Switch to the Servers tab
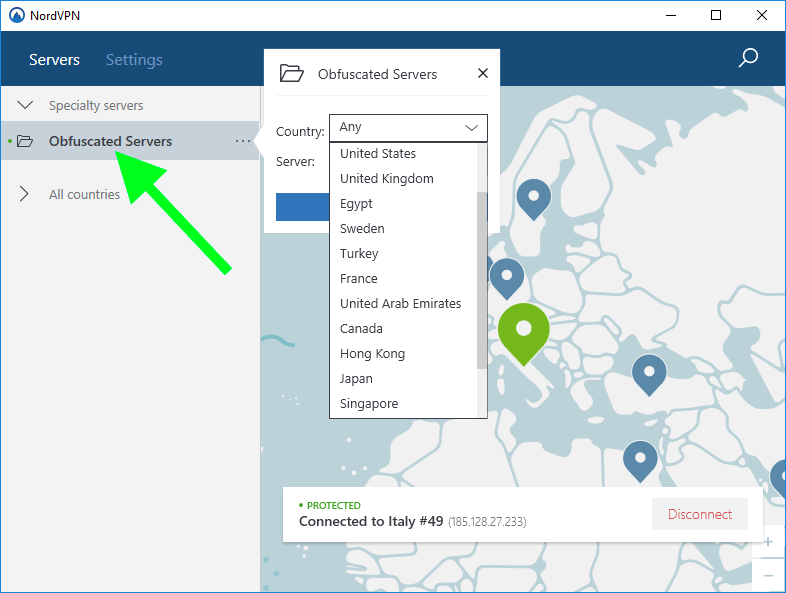This screenshot has width=786, height=593. [x=54, y=60]
